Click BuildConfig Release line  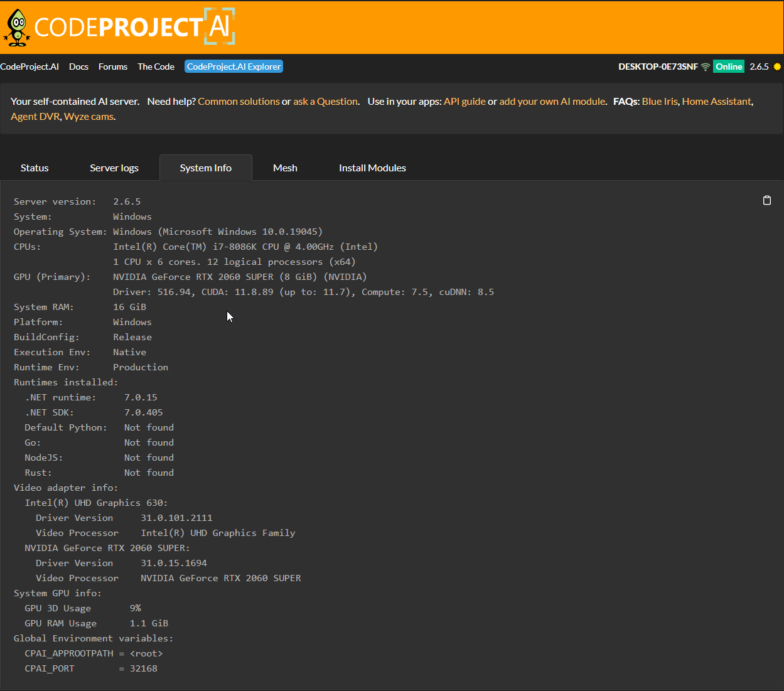[83, 337]
